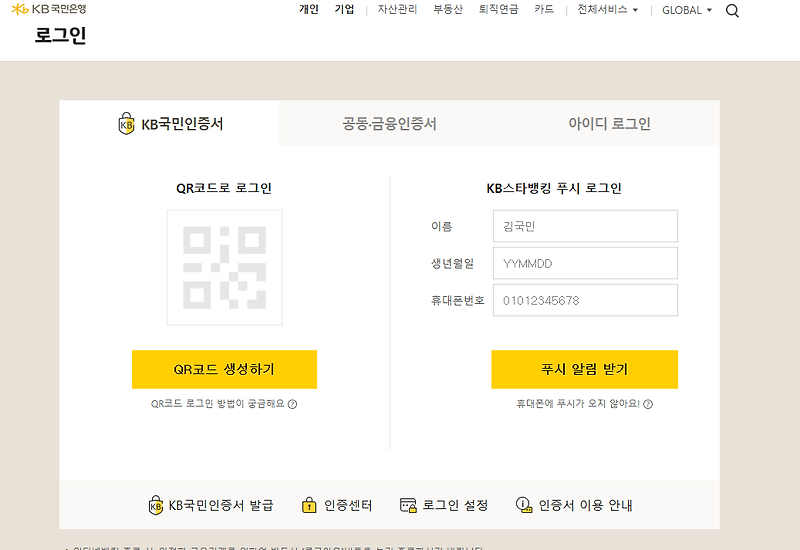This screenshot has width=800, height=550.
Task: Open the 로그인 설정 link
Action: 444,505
